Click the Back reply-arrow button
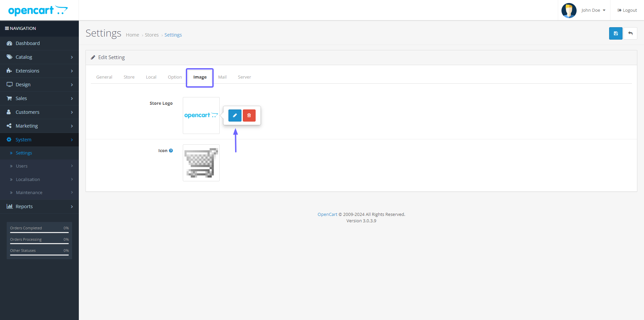Image resolution: width=644 pixels, height=320 pixels. click(630, 34)
